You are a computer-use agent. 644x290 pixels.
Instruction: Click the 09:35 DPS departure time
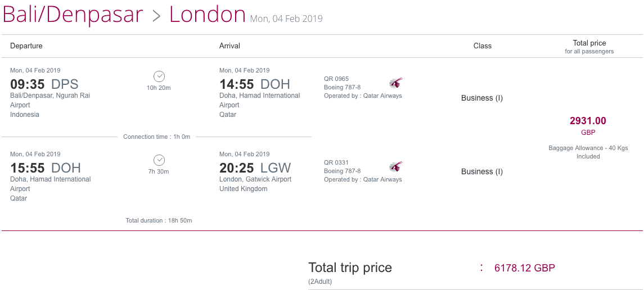pyautogui.click(x=44, y=84)
